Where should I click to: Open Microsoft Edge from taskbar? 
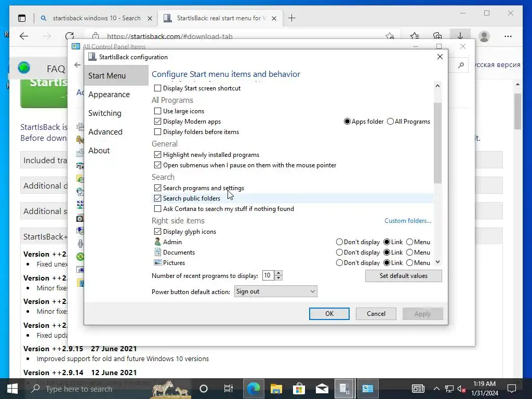254,389
